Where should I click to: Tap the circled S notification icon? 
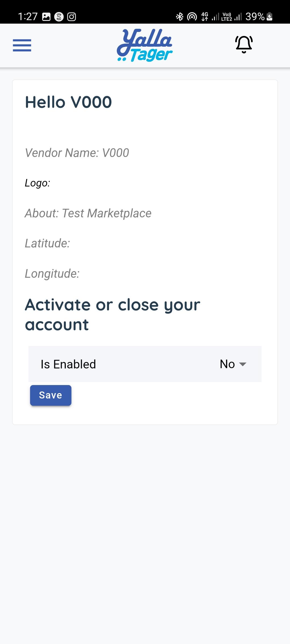tap(59, 17)
